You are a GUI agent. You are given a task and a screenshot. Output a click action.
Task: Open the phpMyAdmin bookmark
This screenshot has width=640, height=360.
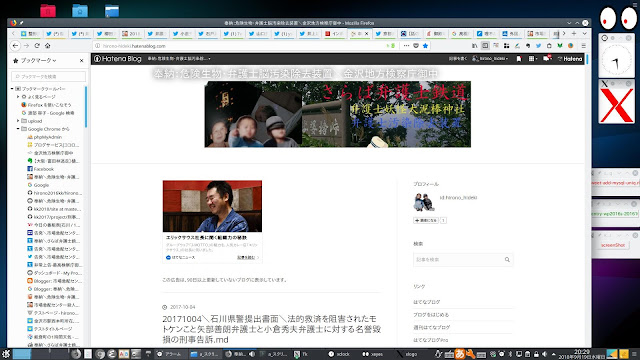point(44,137)
